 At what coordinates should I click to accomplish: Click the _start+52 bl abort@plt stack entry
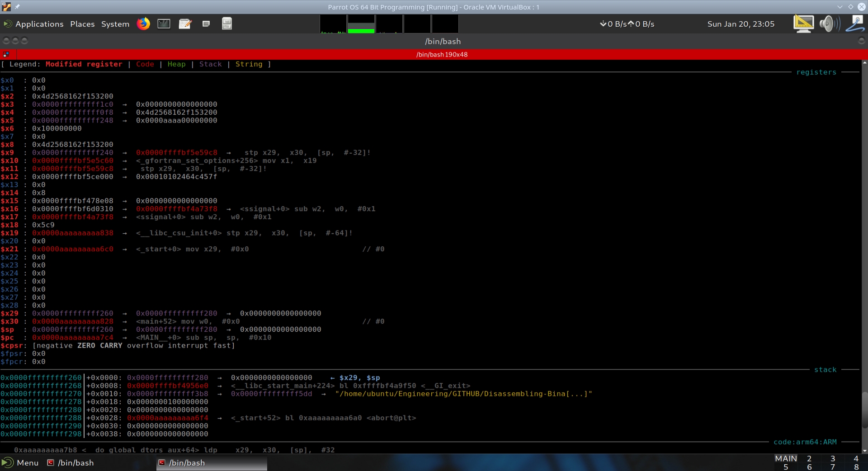click(x=323, y=418)
